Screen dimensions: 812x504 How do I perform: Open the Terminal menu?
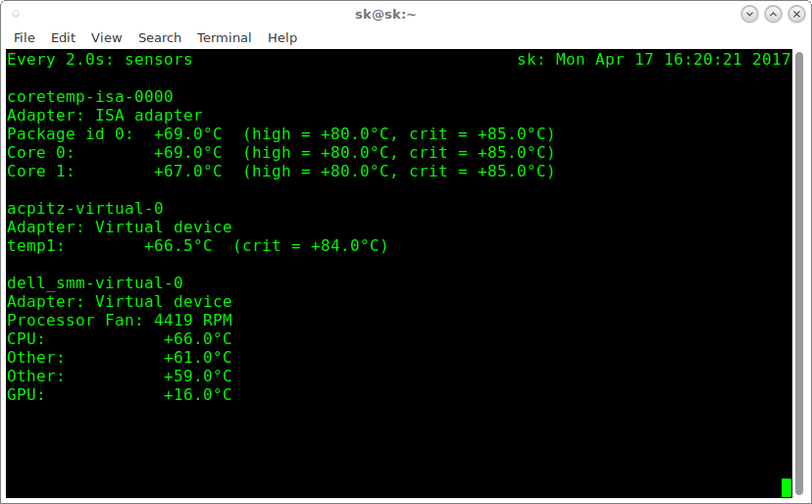tap(224, 38)
